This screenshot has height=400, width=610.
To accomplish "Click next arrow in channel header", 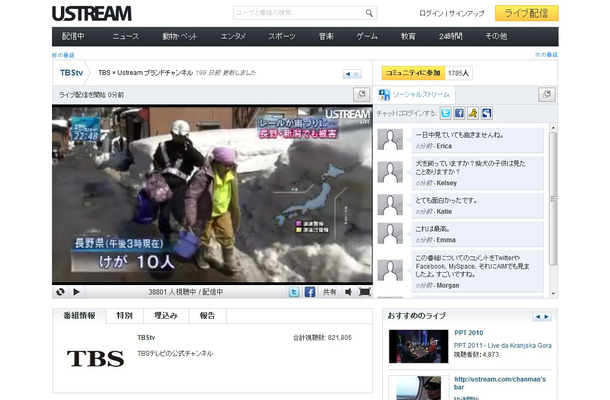I will coord(357,74).
